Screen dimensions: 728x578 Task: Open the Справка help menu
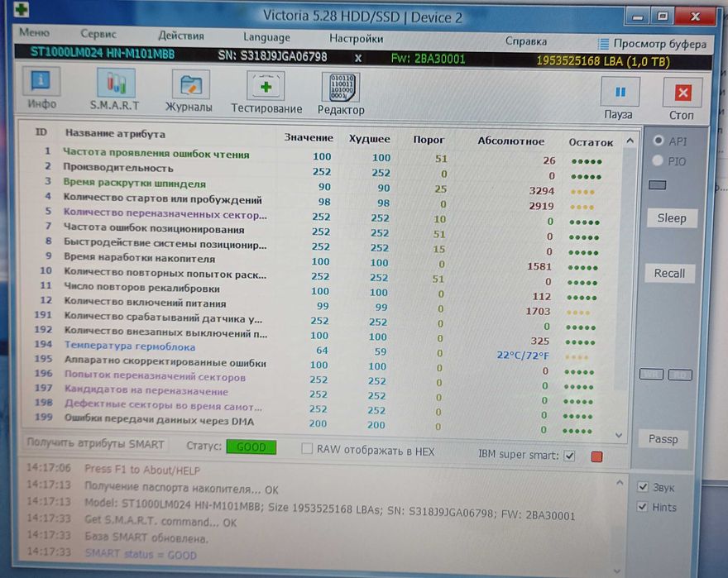[526, 41]
